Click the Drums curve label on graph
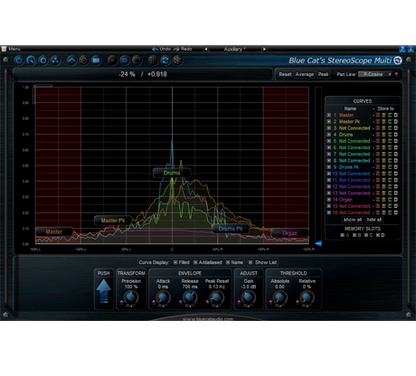 [x=172, y=173]
